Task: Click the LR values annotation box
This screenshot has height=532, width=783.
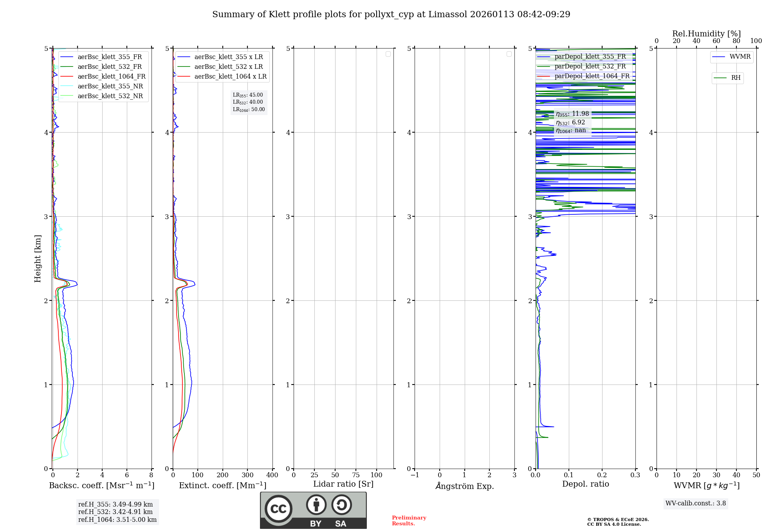Action: point(249,102)
